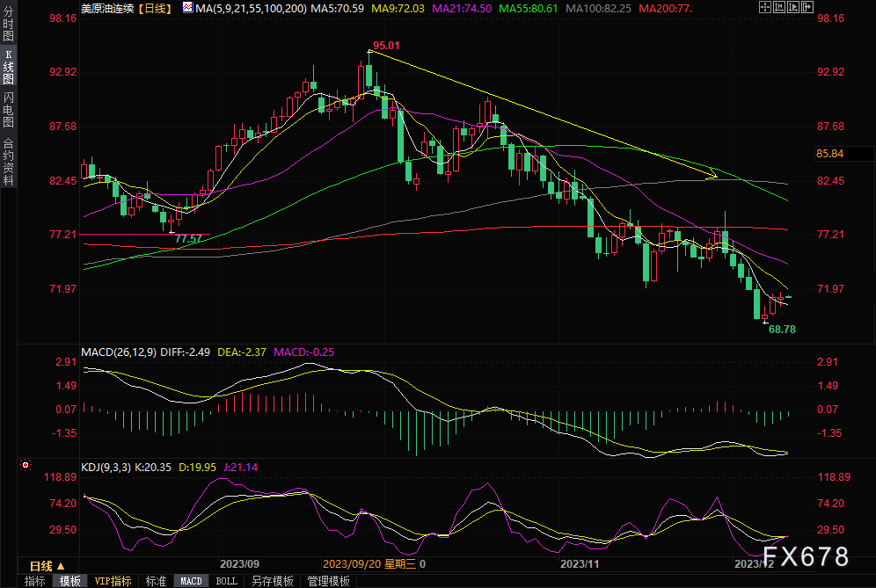Click the 指标 tab at bottom

(x=34, y=581)
